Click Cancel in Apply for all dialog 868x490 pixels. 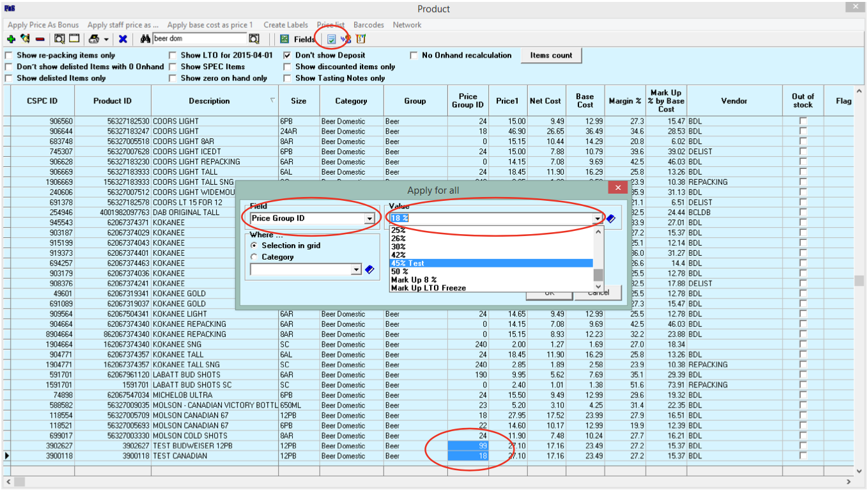click(x=598, y=293)
